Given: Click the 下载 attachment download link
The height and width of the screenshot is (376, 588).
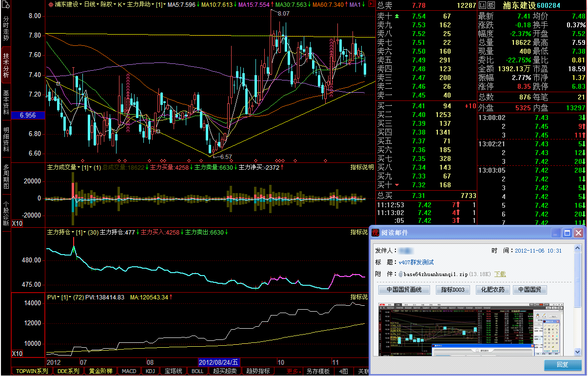Looking at the screenshot, I should [500, 274].
